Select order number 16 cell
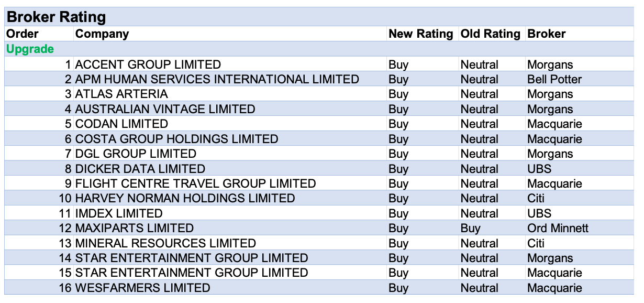This screenshot has height=303, width=644. coord(65,288)
